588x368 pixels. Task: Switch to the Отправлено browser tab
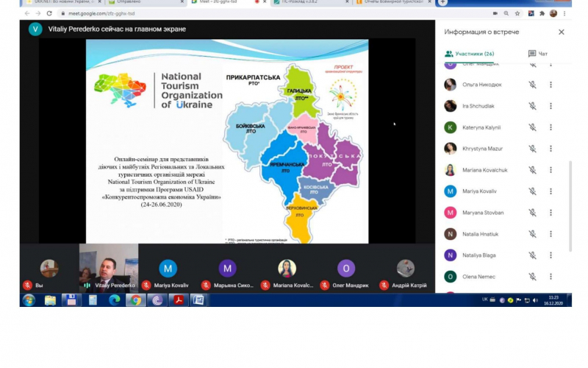click(x=146, y=2)
